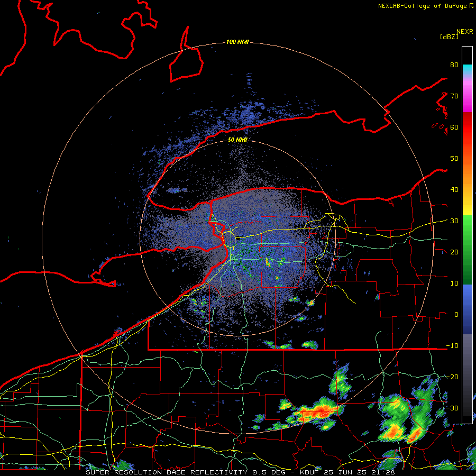Viewport: 476px width, 476px height.
Task: Click the 'SUPER-RESOLUTION BASE REFLECTIVITY' caption text
Action: (167, 472)
